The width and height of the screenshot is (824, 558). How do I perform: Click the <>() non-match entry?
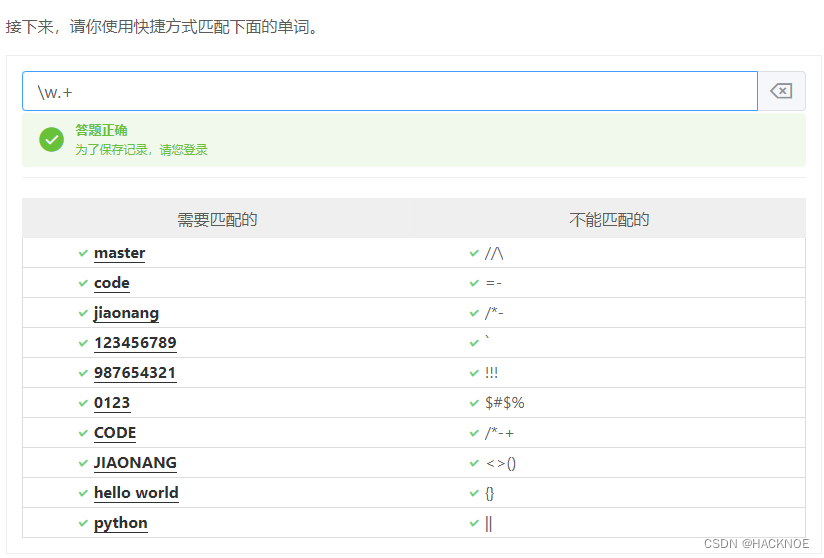pos(501,463)
